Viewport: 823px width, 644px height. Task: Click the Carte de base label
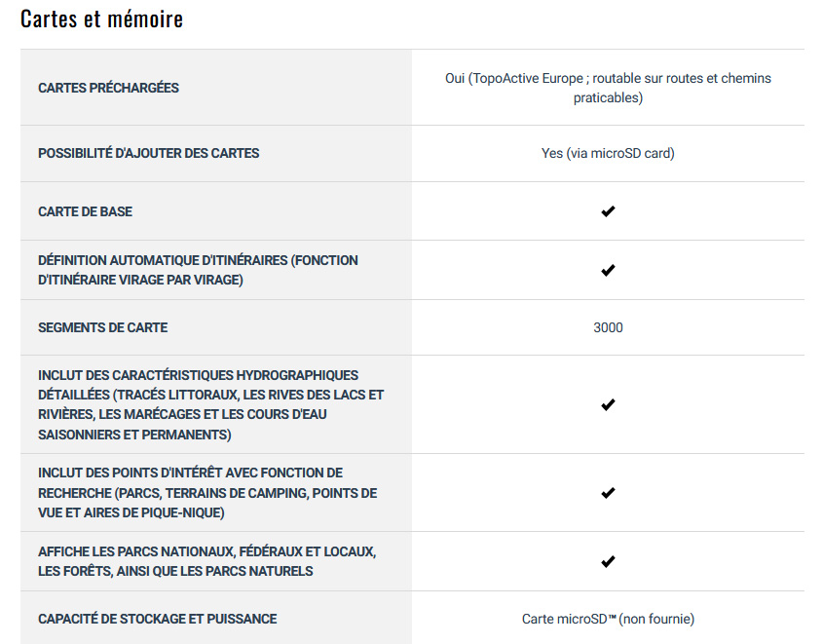(85, 211)
